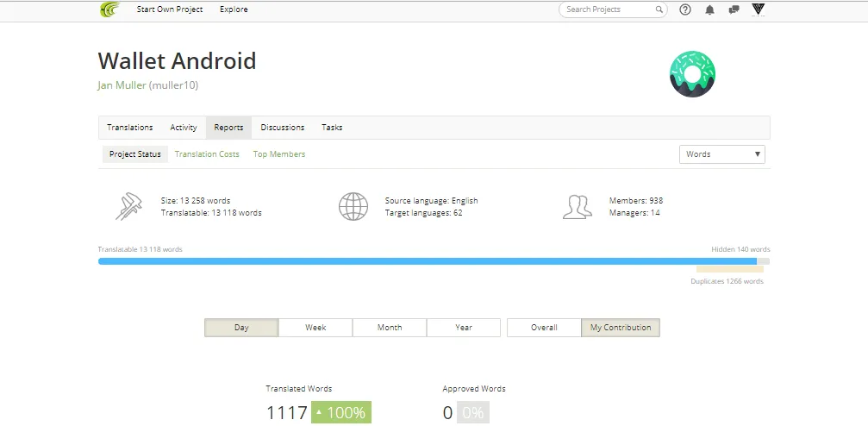The height and width of the screenshot is (426, 868).
Task: Click the blue translatable words progress bar
Action: (428, 261)
